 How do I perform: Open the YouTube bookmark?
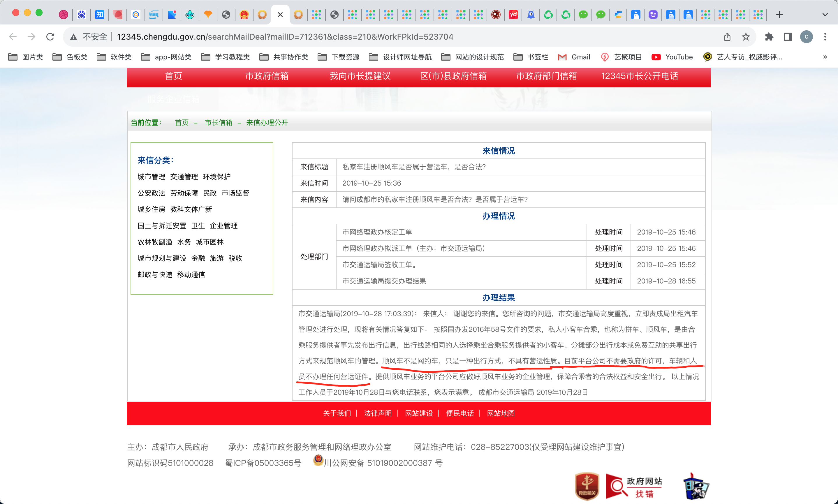(672, 57)
